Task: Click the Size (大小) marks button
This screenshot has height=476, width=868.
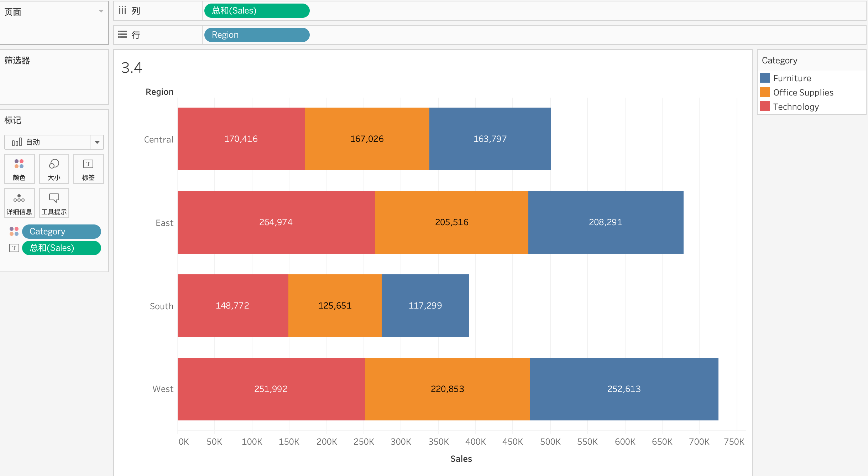Action: tap(54, 169)
